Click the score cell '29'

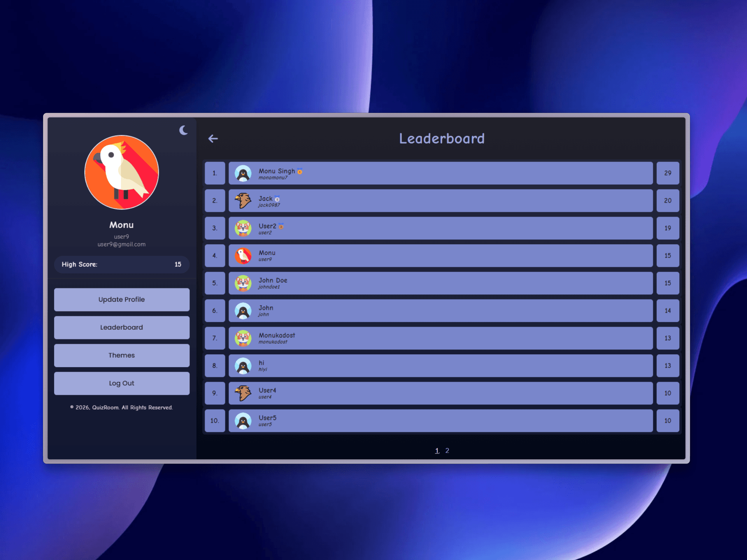tap(668, 173)
